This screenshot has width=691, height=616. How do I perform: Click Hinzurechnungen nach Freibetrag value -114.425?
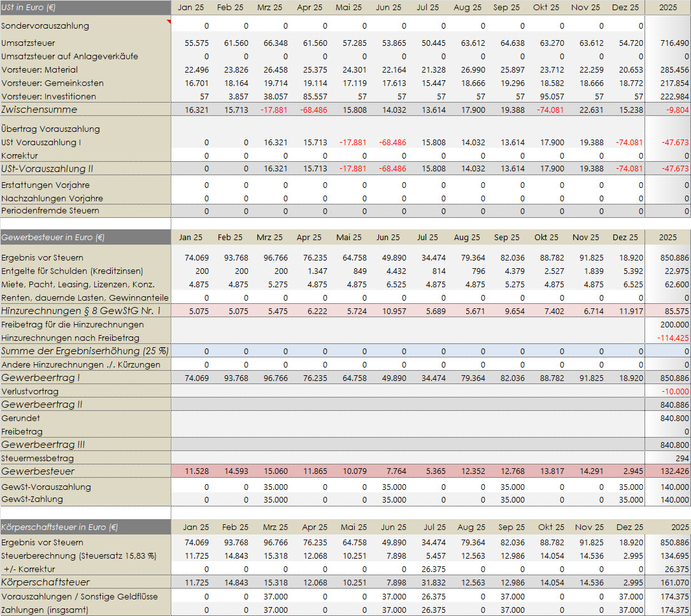(673, 338)
